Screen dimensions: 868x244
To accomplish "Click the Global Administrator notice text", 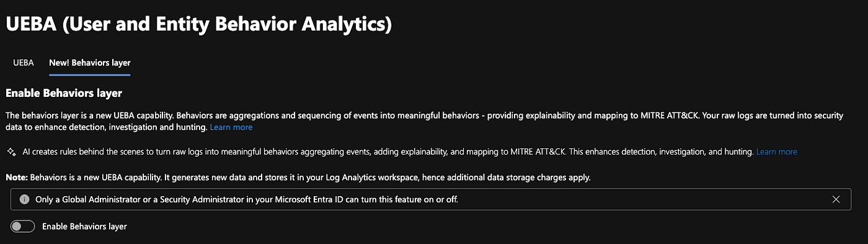I will [247, 199].
